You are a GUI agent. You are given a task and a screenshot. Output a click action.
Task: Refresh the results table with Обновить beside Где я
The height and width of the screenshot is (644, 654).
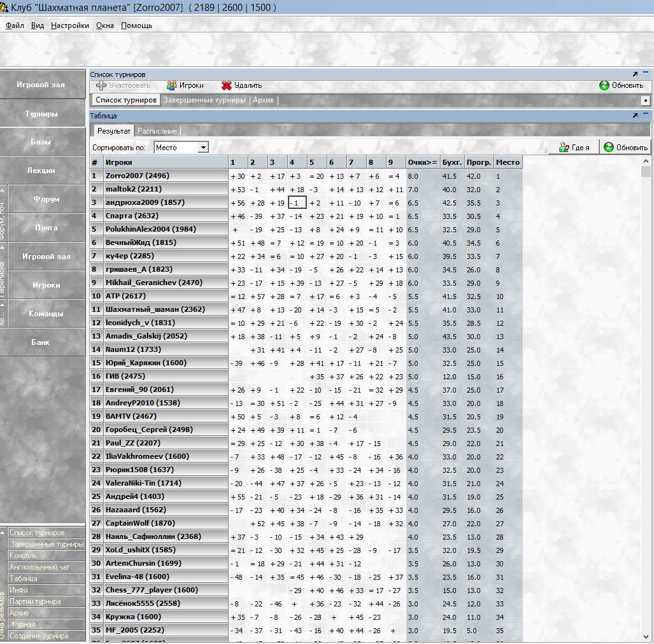625,148
